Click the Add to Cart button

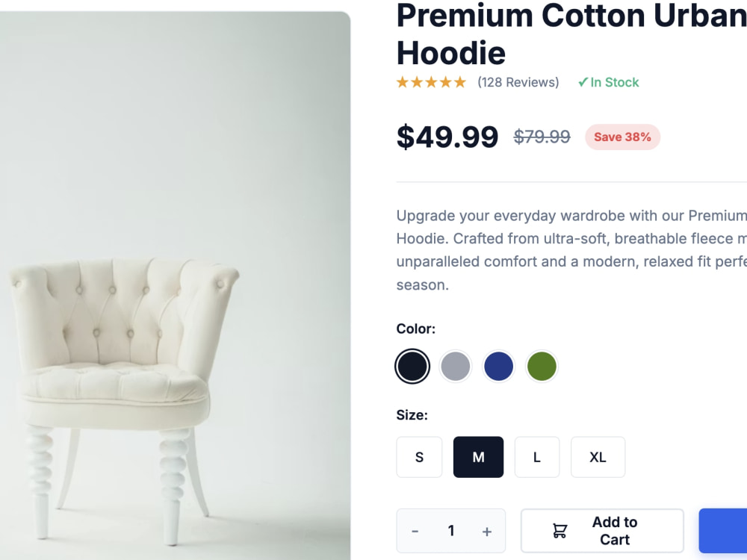click(x=602, y=531)
